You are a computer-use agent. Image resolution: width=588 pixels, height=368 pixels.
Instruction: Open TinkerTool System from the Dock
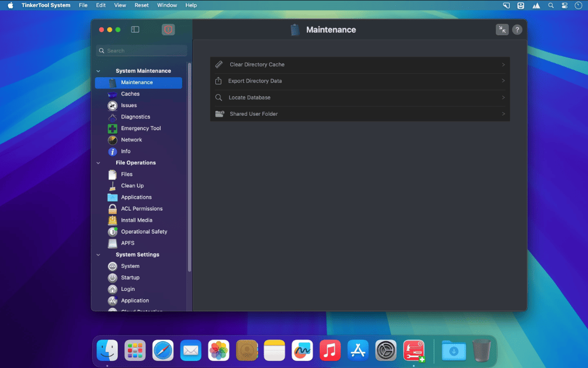414,351
